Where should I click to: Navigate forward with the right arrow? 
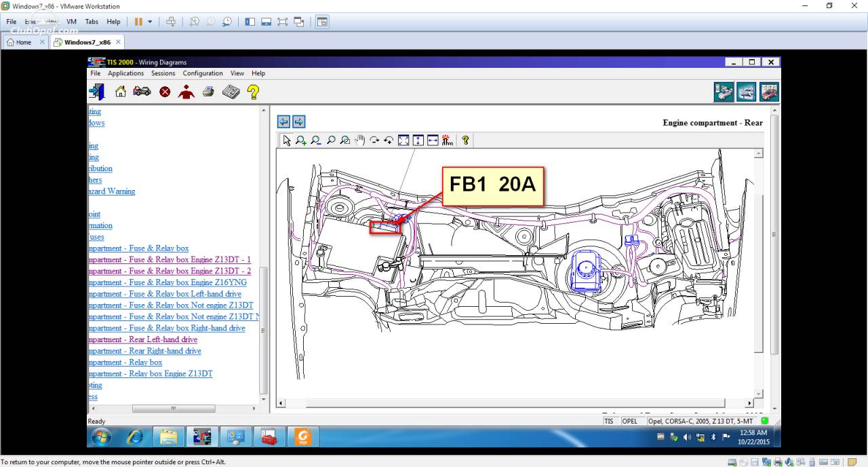tap(298, 122)
